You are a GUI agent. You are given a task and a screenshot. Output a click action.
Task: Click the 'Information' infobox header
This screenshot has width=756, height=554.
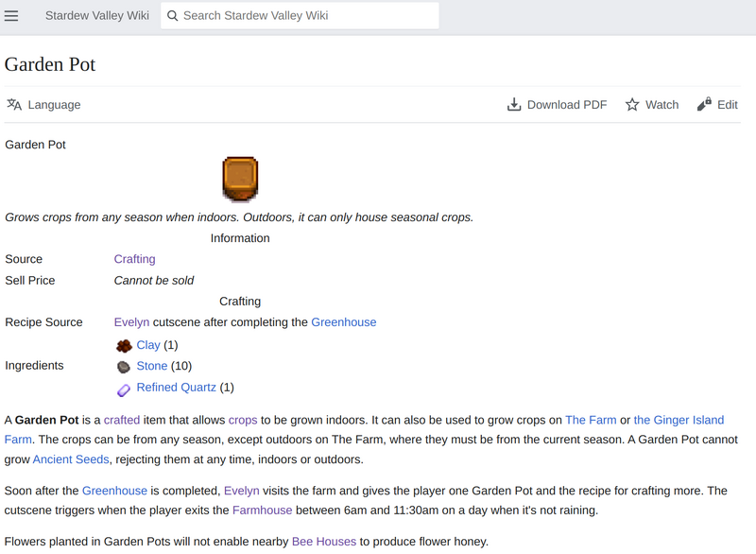click(x=240, y=238)
